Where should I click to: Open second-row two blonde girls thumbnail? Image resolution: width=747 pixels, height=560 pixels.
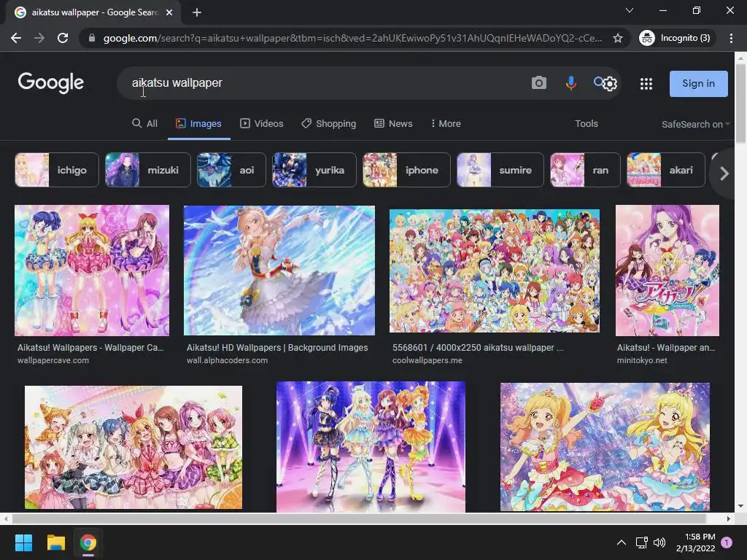(605, 447)
